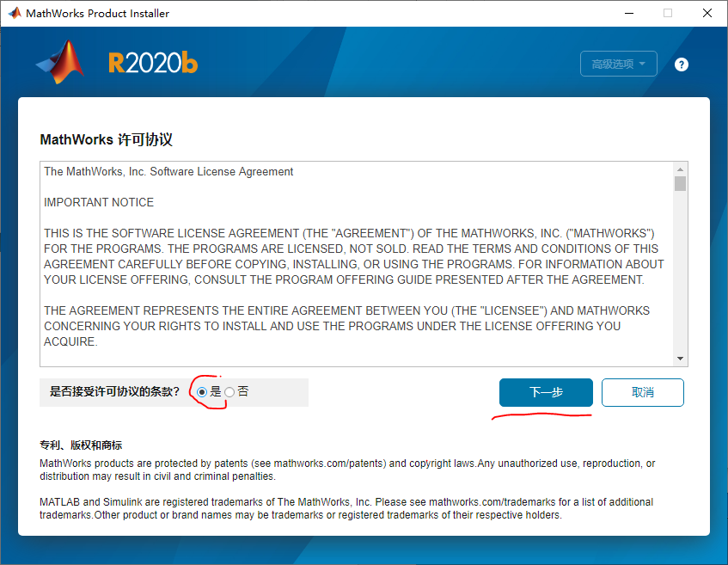The height and width of the screenshot is (565, 728).
Task: Toggle acceptance of the license agreement terms
Action: 201,391
